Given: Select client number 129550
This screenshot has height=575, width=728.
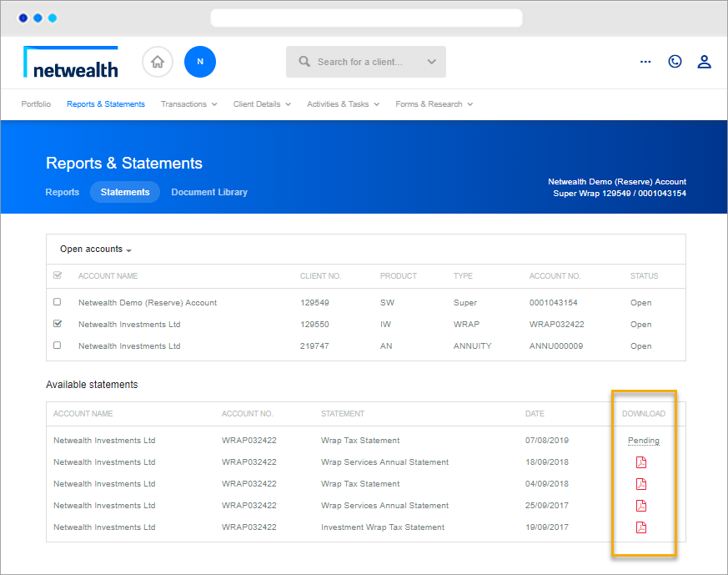Looking at the screenshot, I should coord(314,324).
